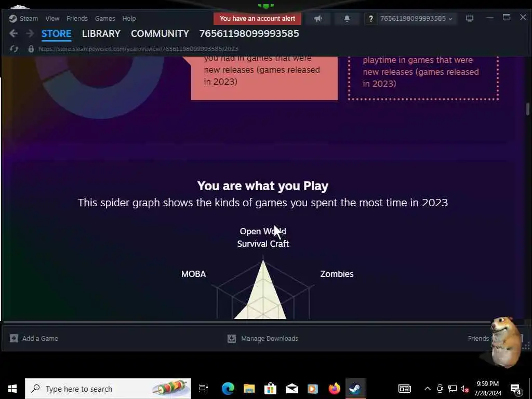Viewport: 532px width, 399px height.
Task: Open Mail app from taskbar
Action: [x=292, y=389]
